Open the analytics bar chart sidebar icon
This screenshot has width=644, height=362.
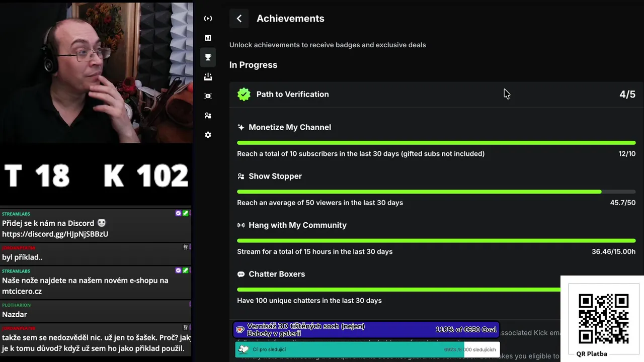click(x=208, y=38)
